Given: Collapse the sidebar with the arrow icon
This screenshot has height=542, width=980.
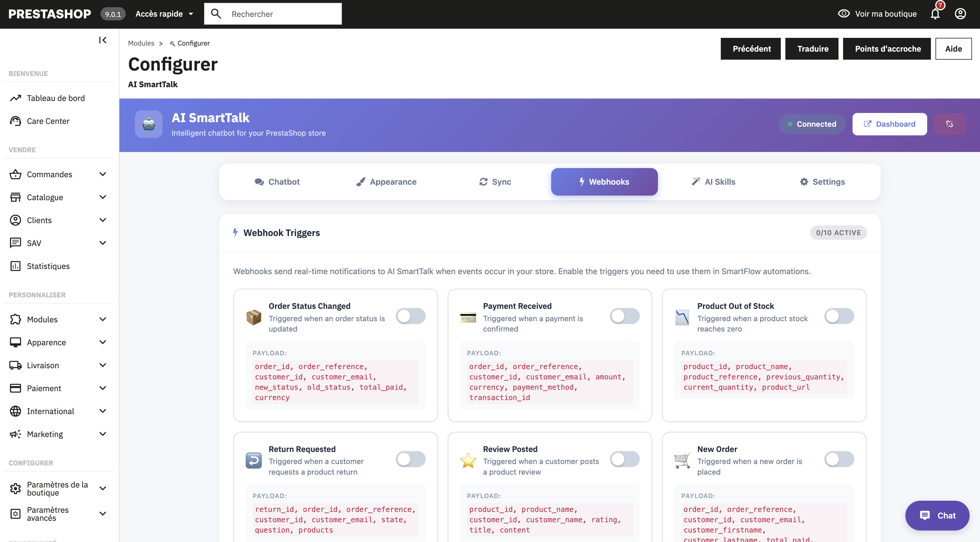Looking at the screenshot, I should (x=102, y=40).
